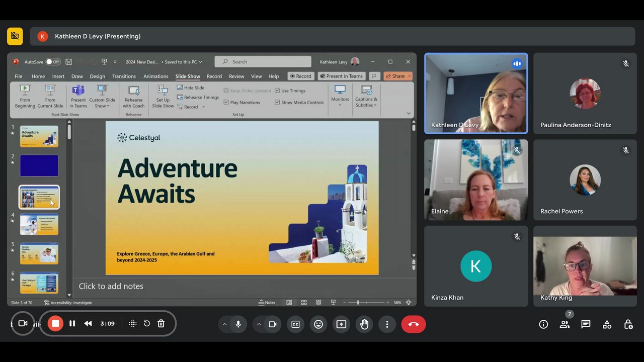Click the present screen icon in the meeting bar
Image resolution: width=644 pixels, height=362 pixels.
coord(341,324)
